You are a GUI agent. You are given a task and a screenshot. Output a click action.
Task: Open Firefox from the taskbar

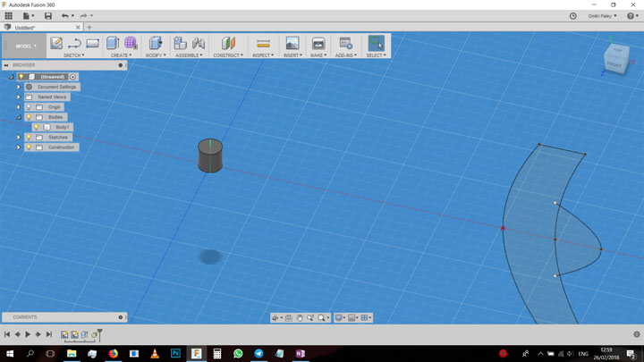(114, 353)
